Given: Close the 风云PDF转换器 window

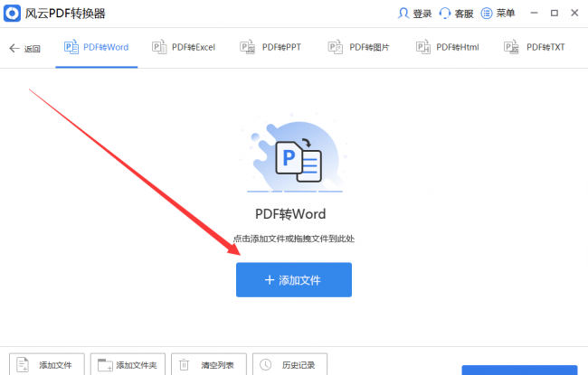Looking at the screenshot, I should tap(574, 14).
